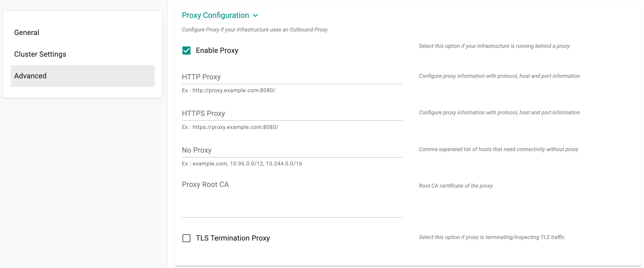Enable the TLS Termination Proxy checkbox
The image size is (644, 268).
[x=186, y=238]
